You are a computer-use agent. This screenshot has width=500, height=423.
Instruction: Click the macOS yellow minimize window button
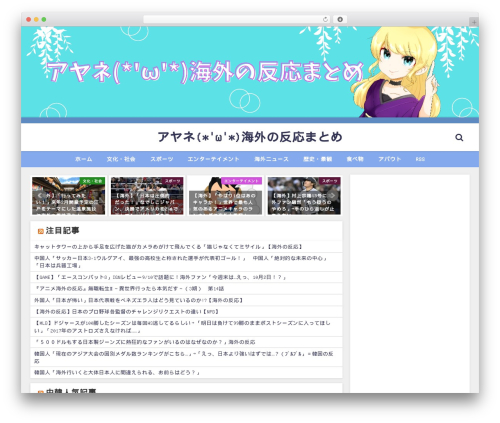point(36,19)
